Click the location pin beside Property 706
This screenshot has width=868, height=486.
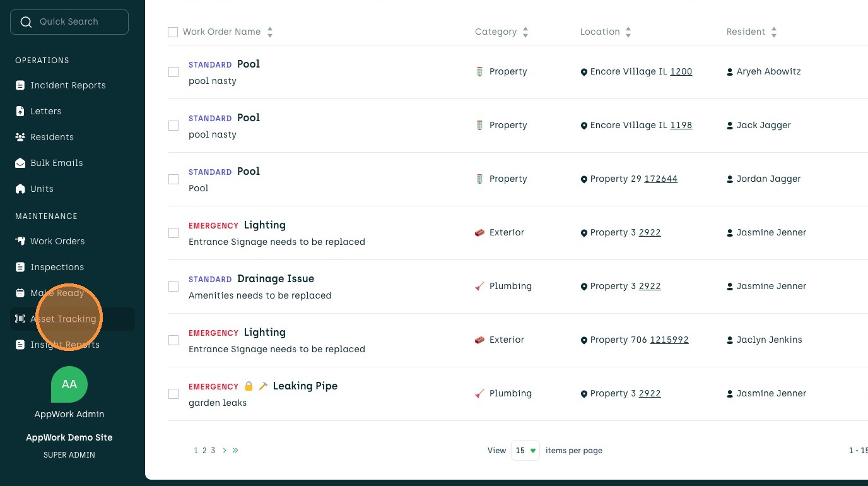[584, 340]
